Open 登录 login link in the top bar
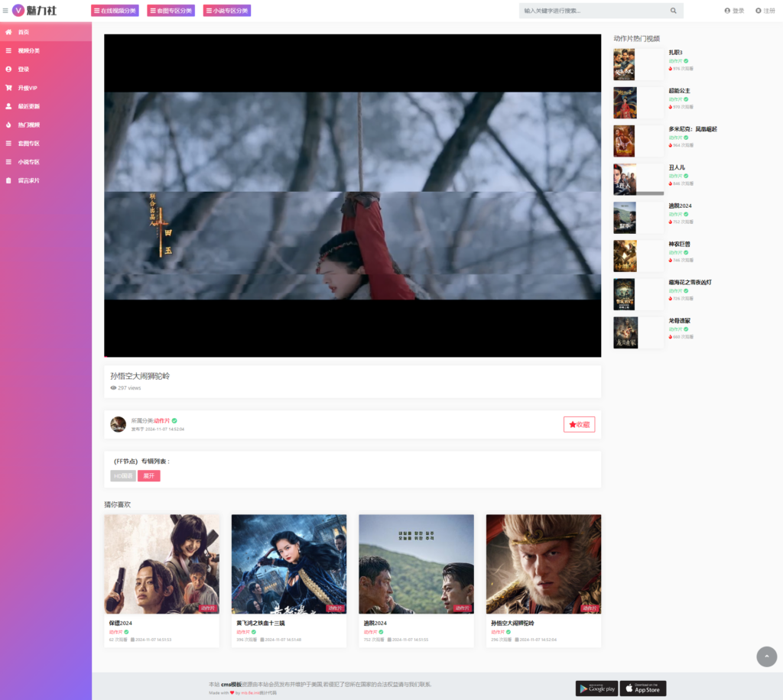 point(734,11)
